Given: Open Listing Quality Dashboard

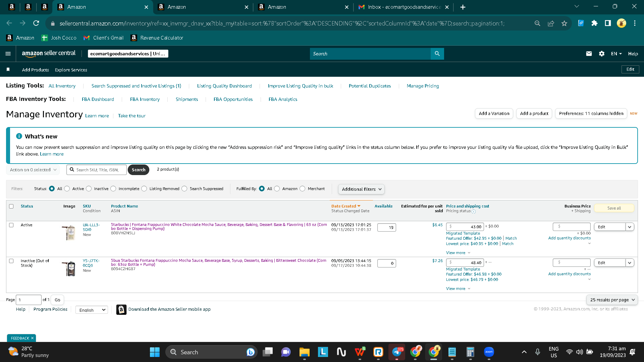Looking at the screenshot, I should (x=224, y=86).
